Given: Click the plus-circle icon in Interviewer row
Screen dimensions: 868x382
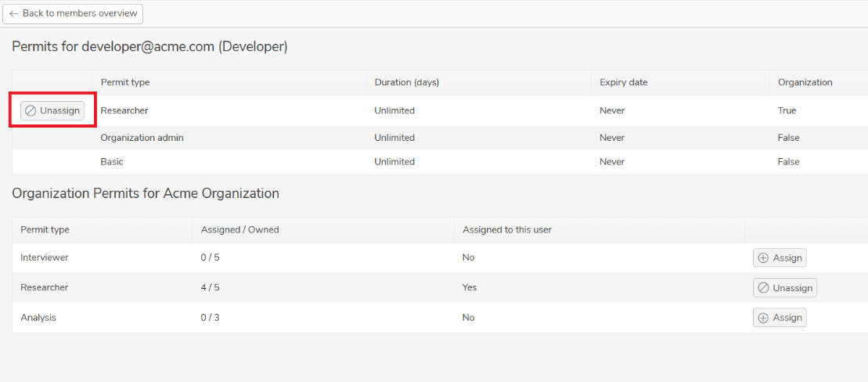Looking at the screenshot, I should (763, 258).
